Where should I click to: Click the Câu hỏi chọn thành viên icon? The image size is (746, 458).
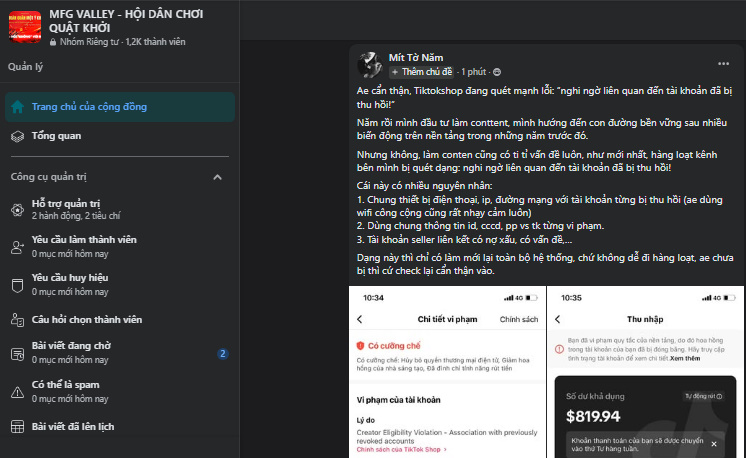[x=17, y=320]
